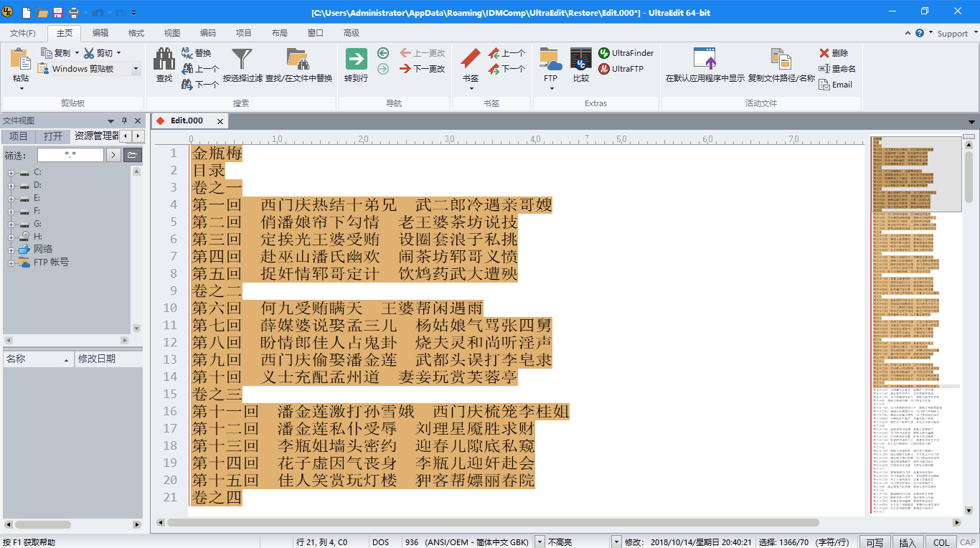Screen dimensions: 980x548
Task: Expand the C: drive tree node
Action: click(11, 172)
